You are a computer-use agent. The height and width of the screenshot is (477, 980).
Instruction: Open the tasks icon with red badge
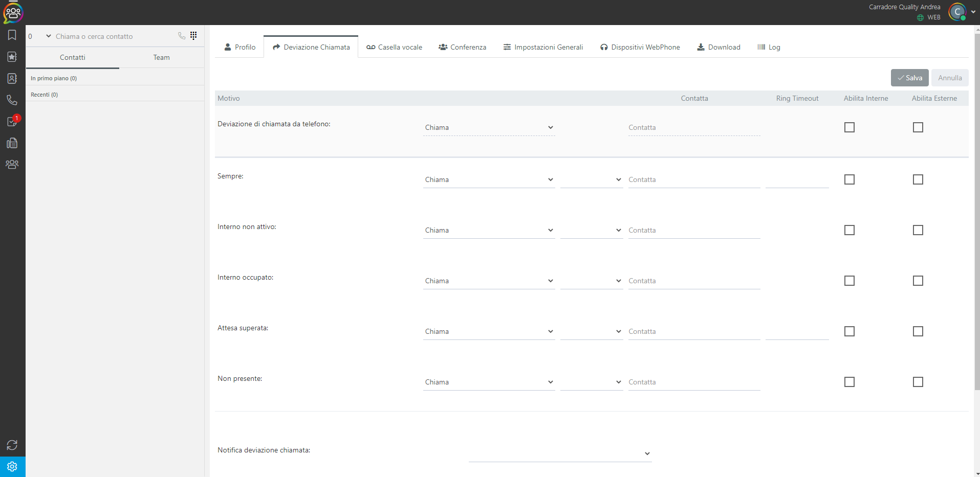[x=13, y=121]
